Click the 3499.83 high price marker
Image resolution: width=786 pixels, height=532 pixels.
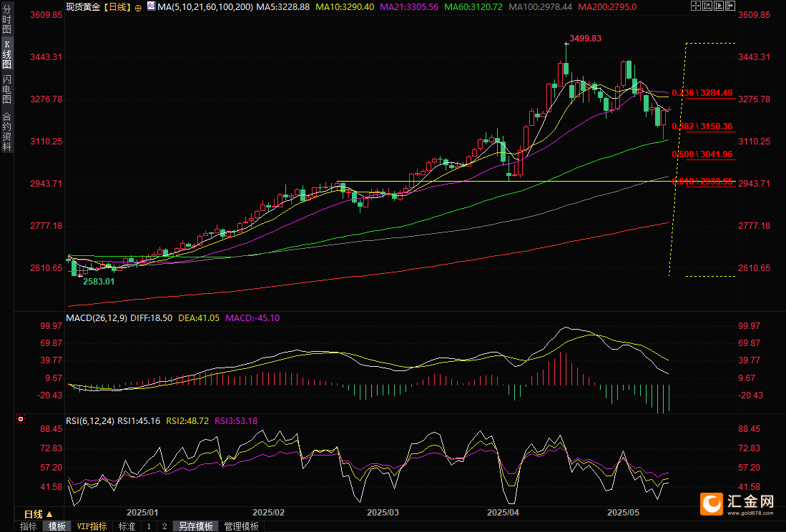click(585, 39)
